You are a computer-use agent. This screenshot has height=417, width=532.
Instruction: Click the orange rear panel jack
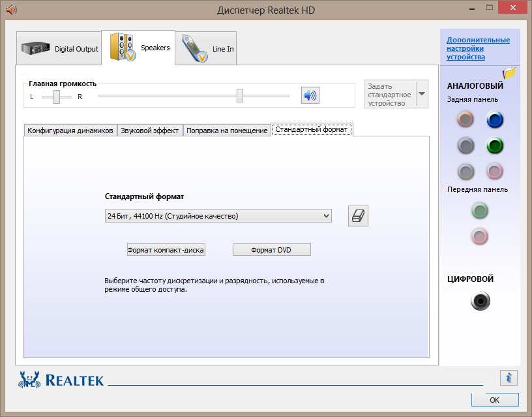(x=465, y=119)
